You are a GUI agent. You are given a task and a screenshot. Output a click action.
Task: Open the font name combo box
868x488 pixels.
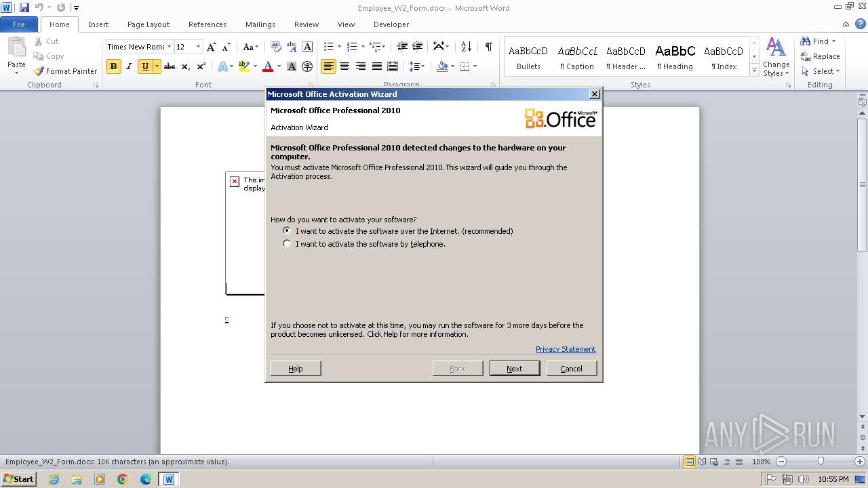tap(139, 47)
